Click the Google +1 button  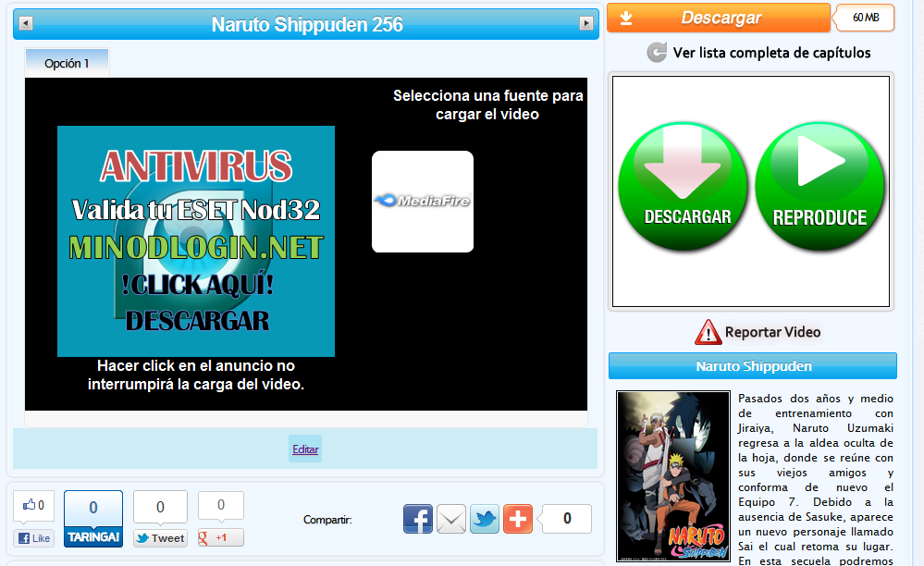click(220, 537)
